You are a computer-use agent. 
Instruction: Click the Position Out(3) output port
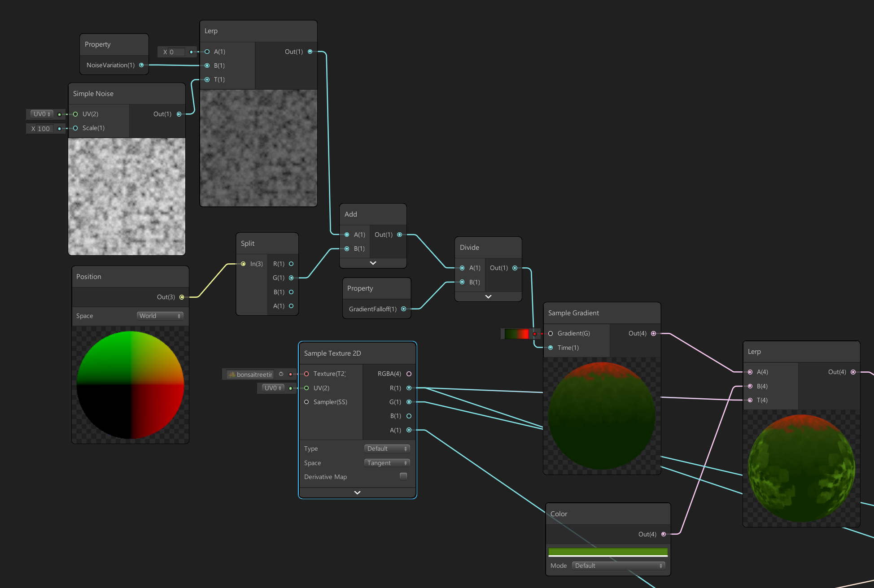pos(182,297)
